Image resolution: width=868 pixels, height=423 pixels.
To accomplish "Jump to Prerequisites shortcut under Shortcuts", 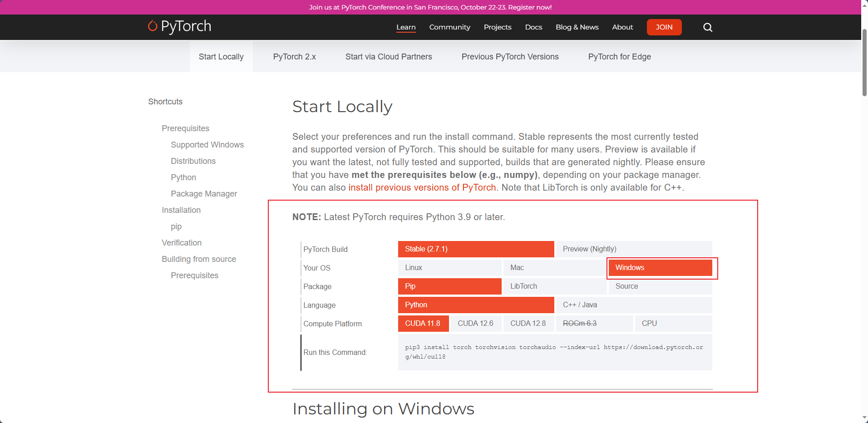I will click(186, 128).
